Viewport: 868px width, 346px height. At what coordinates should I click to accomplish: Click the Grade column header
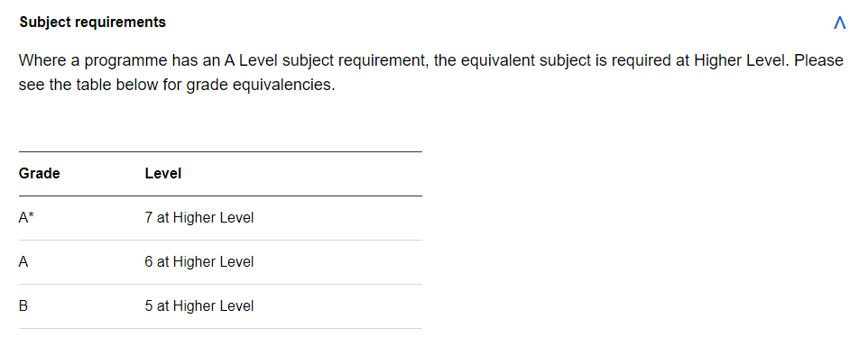point(40,174)
